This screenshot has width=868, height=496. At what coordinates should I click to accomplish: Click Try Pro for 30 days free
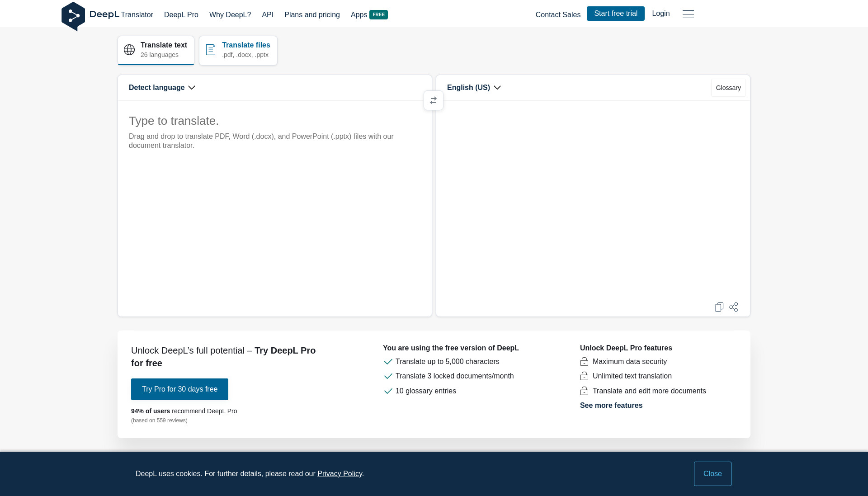(179, 389)
